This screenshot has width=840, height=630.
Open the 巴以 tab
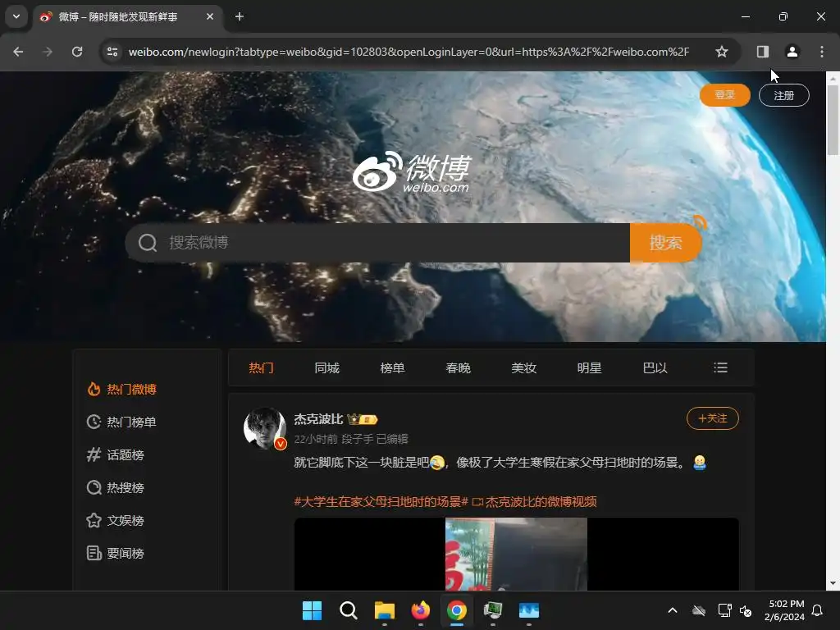(x=655, y=368)
